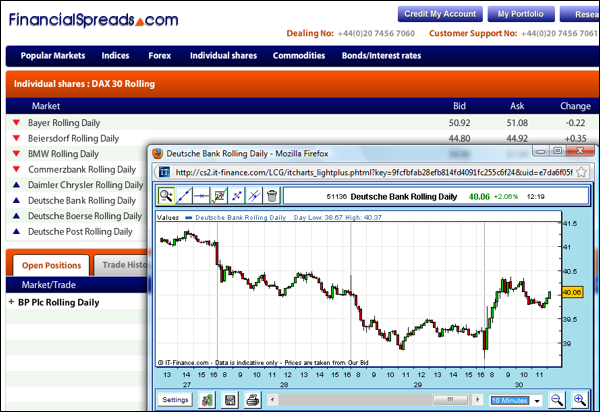
Task: Click the red arrow beside Commerzbank Rolling Daily
Action: click(x=16, y=169)
